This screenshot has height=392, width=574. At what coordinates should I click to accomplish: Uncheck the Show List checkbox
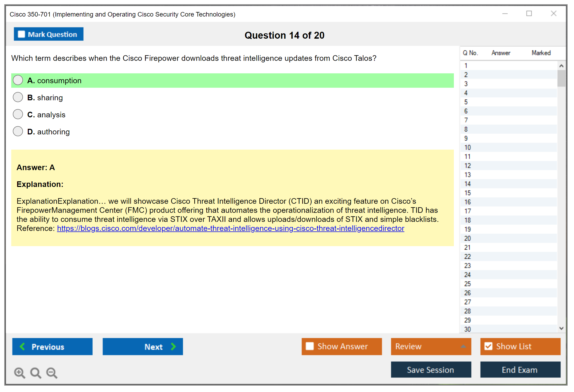[x=488, y=346]
